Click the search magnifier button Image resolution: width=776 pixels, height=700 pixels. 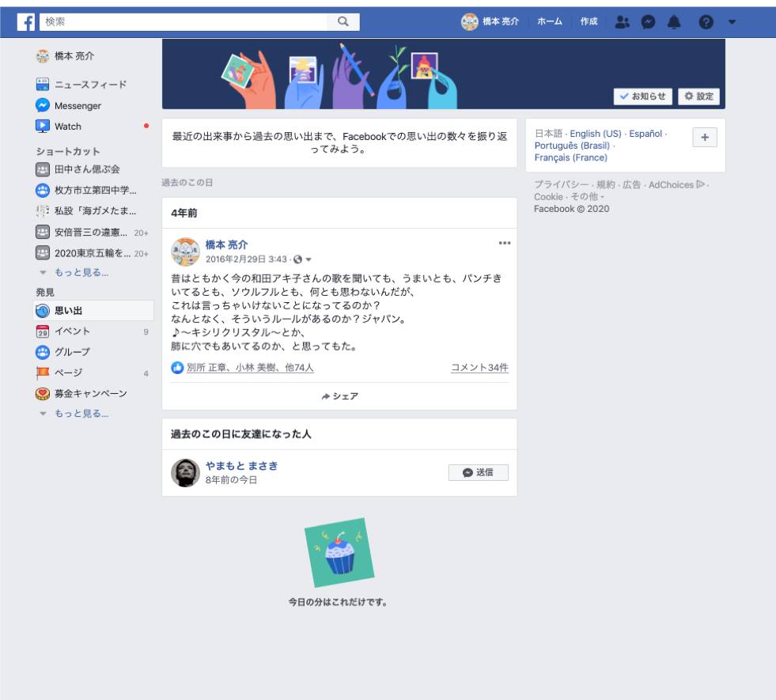pos(343,22)
